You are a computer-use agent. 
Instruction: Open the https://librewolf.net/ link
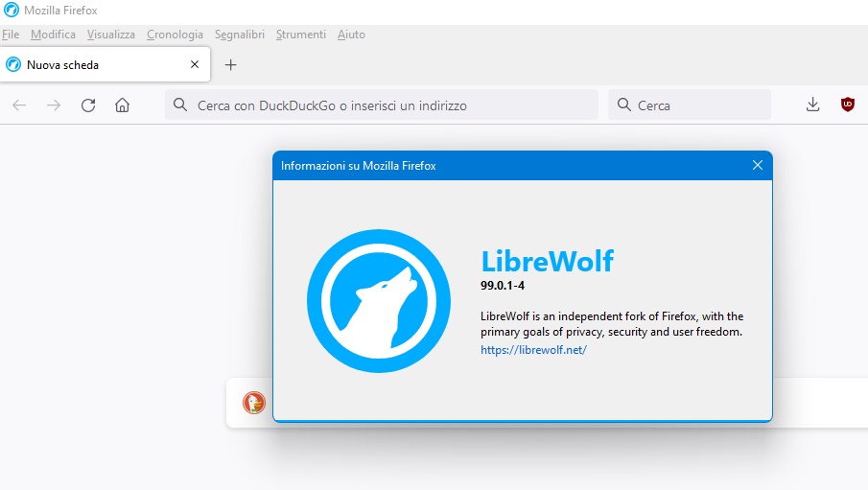[533, 350]
